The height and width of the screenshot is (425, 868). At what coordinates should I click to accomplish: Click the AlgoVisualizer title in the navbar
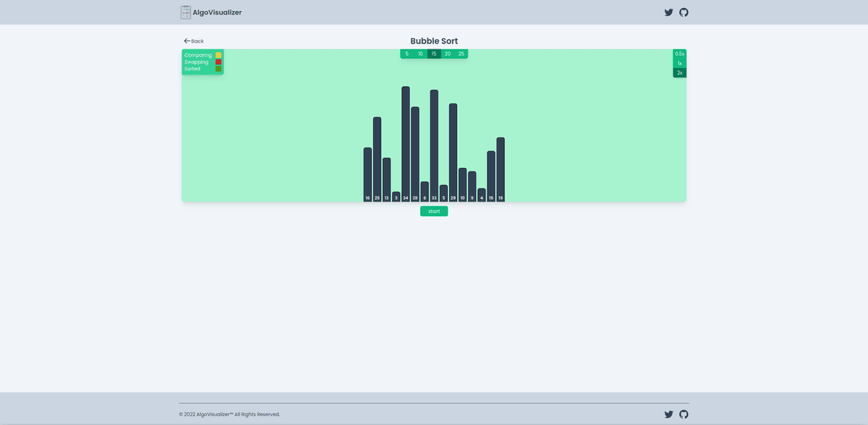click(x=218, y=12)
